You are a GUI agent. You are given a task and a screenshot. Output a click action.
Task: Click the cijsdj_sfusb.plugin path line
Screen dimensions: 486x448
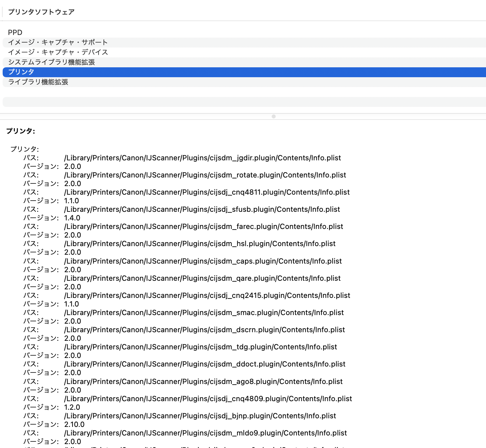pos(202,209)
